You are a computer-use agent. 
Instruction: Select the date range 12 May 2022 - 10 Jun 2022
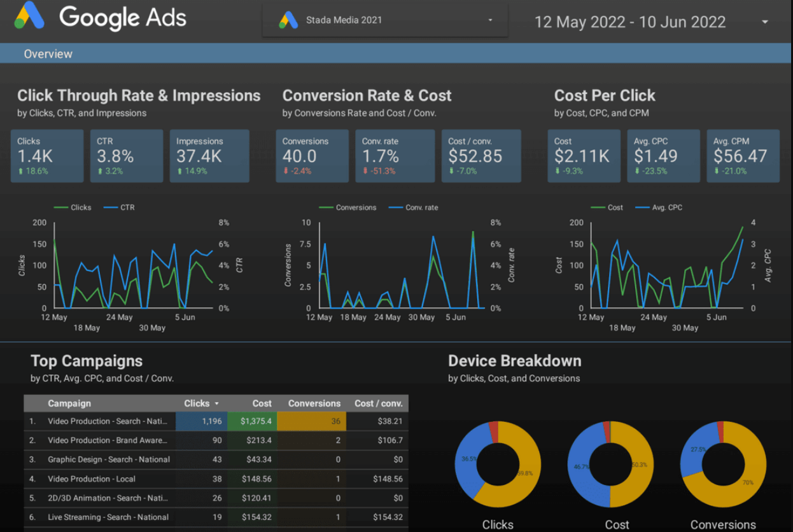630,22
